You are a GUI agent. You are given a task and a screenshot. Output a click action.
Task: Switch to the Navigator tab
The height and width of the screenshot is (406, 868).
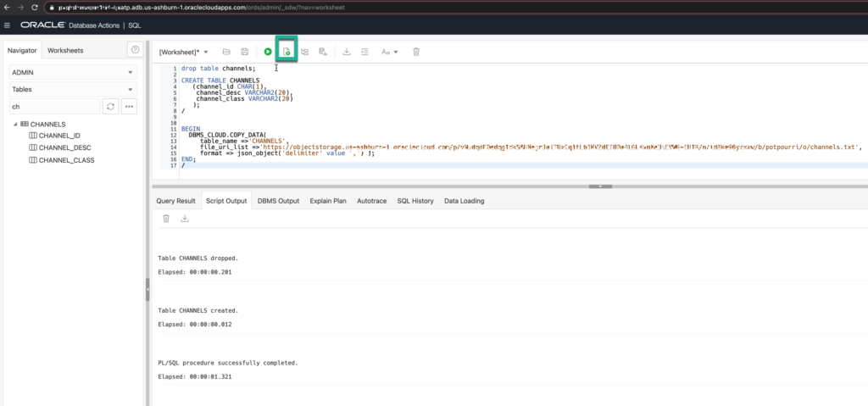point(22,50)
